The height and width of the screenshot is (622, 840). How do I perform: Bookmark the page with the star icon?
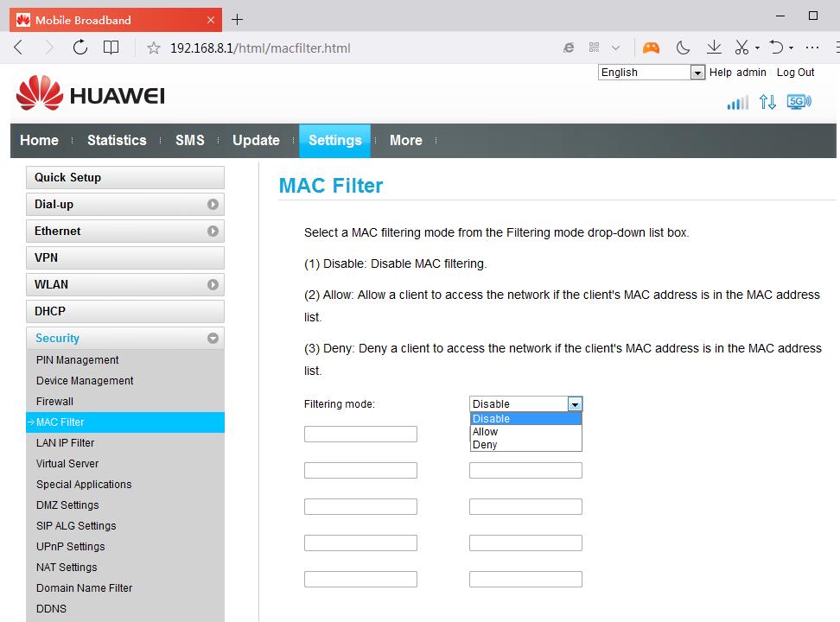(154, 48)
